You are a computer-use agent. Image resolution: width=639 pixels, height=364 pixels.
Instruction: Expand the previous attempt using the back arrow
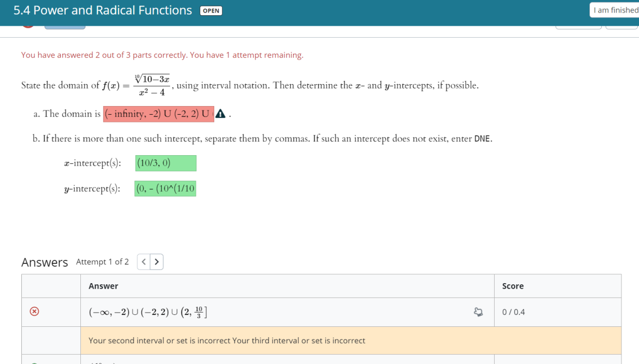tap(143, 262)
